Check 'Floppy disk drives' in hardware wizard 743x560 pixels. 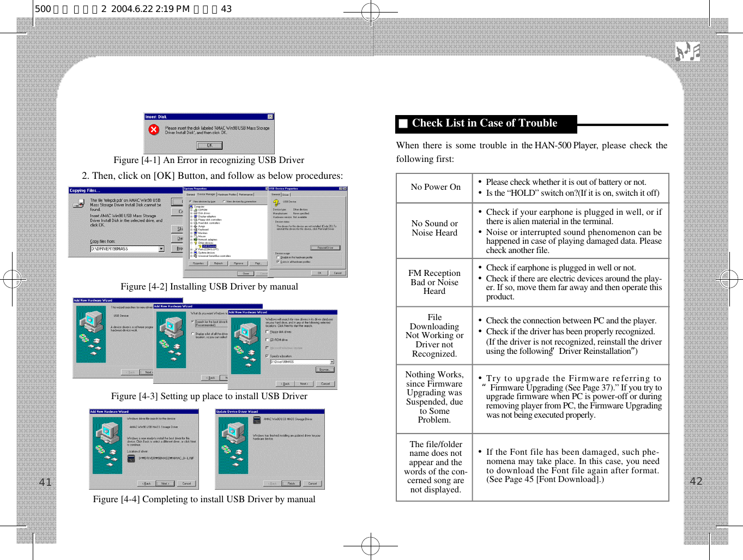pyautogui.click(x=267, y=332)
